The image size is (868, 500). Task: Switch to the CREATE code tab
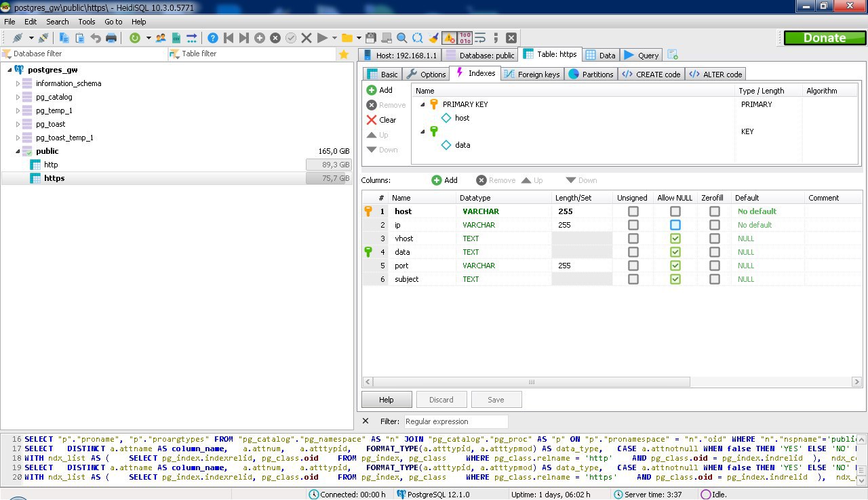[x=651, y=74]
